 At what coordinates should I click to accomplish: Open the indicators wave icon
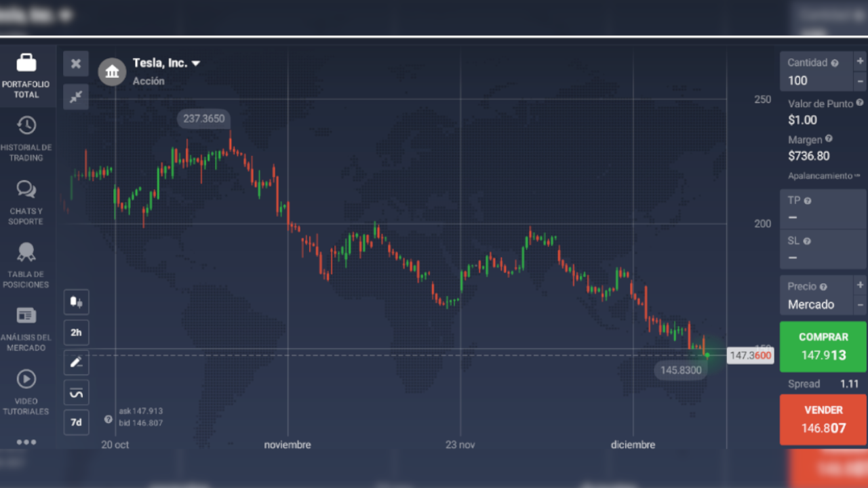(76, 392)
